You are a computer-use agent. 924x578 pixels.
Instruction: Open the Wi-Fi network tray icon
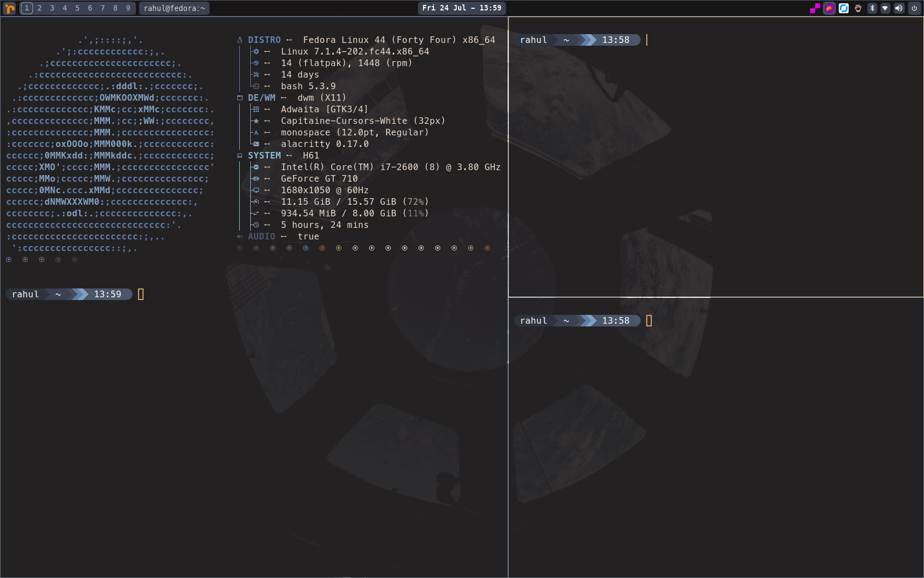point(886,8)
